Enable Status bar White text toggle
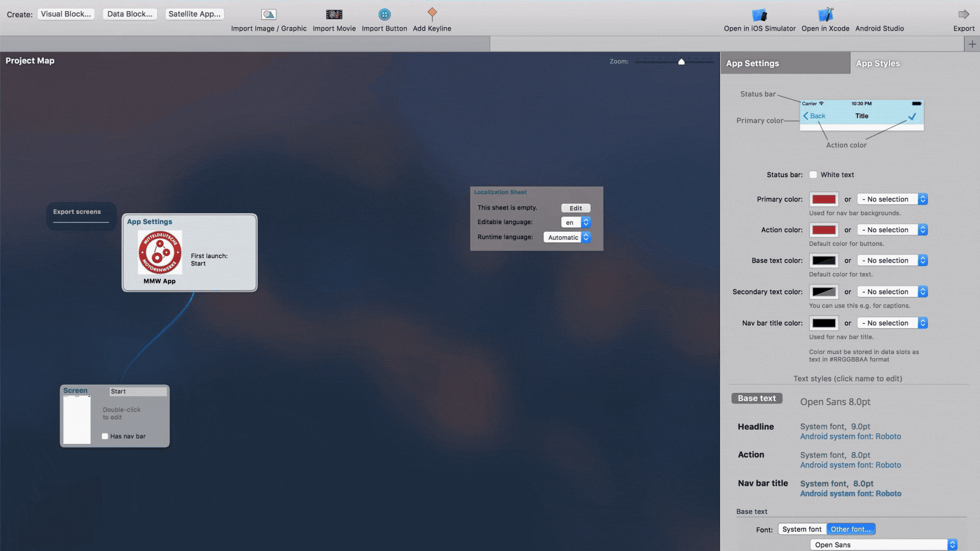 pyautogui.click(x=813, y=174)
